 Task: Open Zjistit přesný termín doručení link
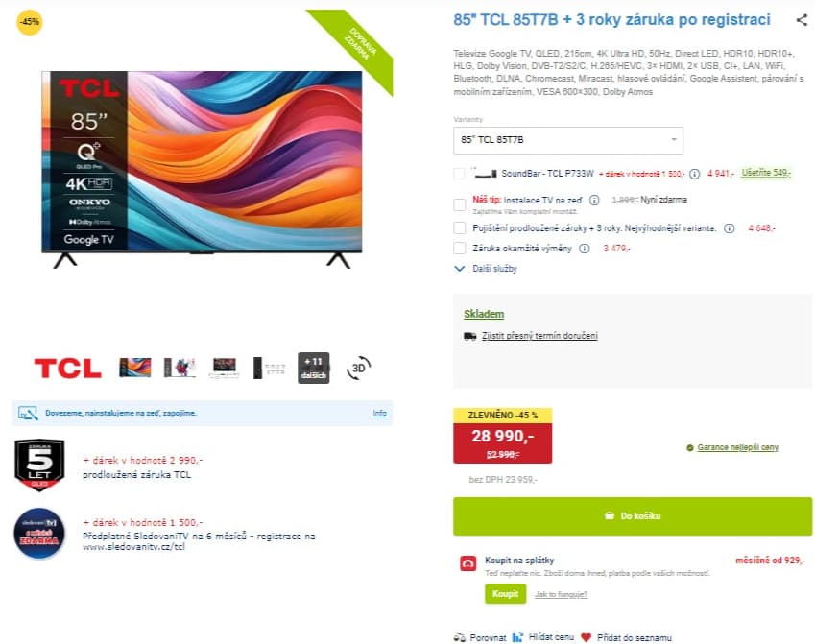click(539, 336)
